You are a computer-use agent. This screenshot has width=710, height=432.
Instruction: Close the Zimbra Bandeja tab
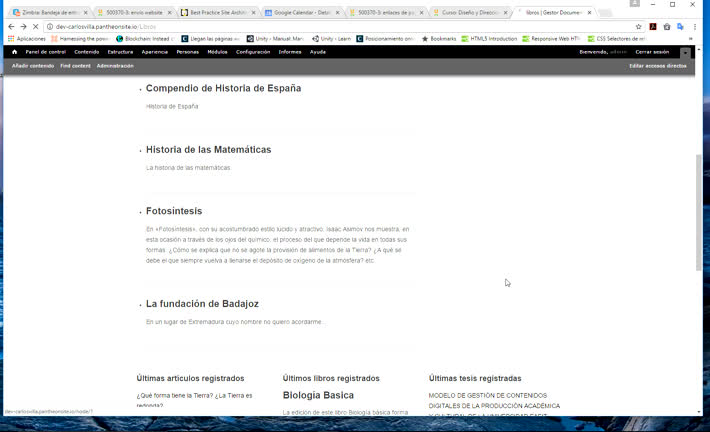click(x=86, y=13)
